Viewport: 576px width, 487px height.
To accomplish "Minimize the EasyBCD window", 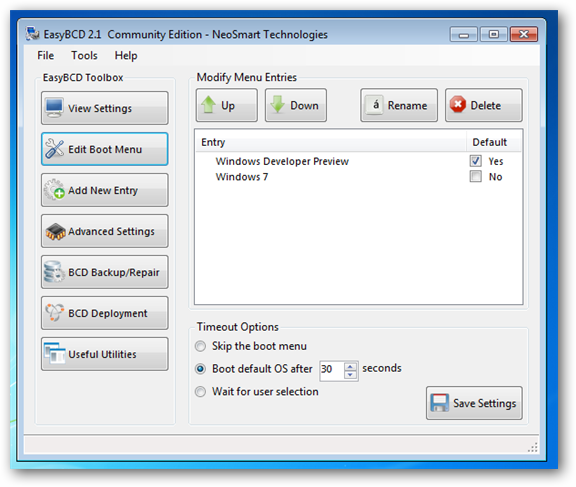I will click(x=464, y=35).
